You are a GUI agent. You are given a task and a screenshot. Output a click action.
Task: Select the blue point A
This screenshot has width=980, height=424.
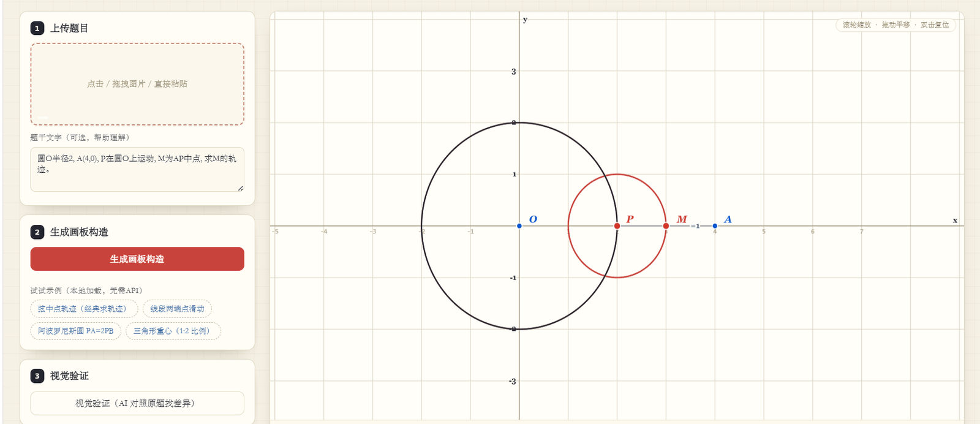(x=715, y=226)
